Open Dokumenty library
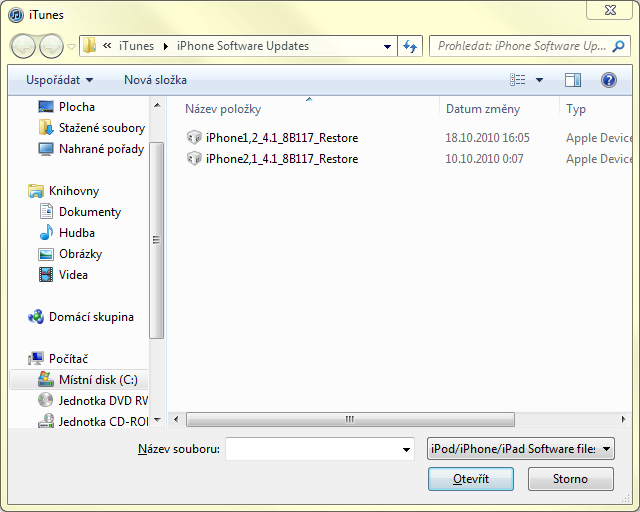This screenshot has height=512, width=640. tap(81, 212)
